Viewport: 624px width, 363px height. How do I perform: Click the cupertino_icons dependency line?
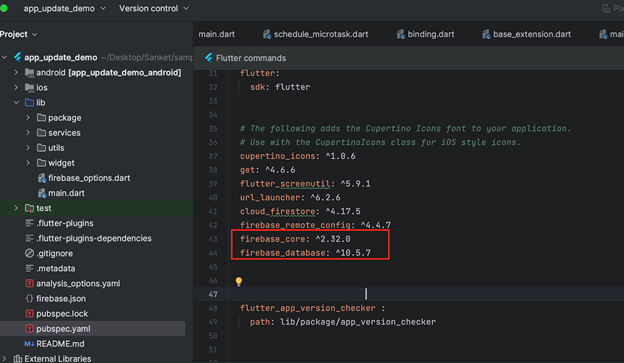[x=298, y=156]
